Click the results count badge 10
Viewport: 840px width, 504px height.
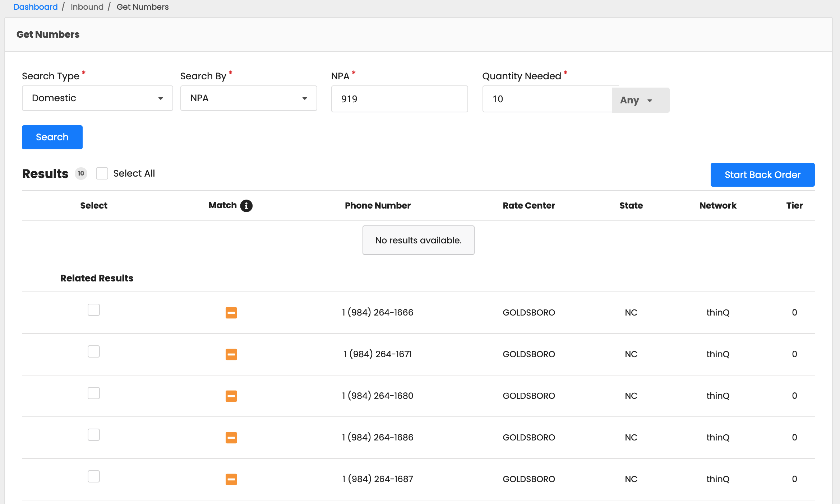click(x=81, y=173)
